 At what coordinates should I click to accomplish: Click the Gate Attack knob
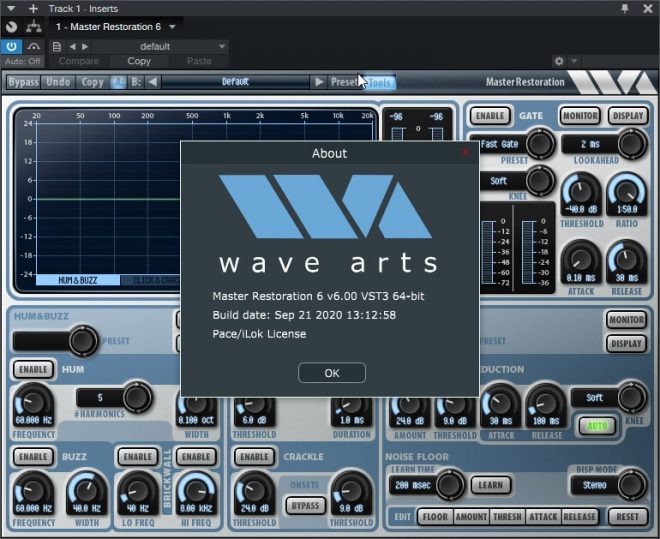[x=581, y=260]
